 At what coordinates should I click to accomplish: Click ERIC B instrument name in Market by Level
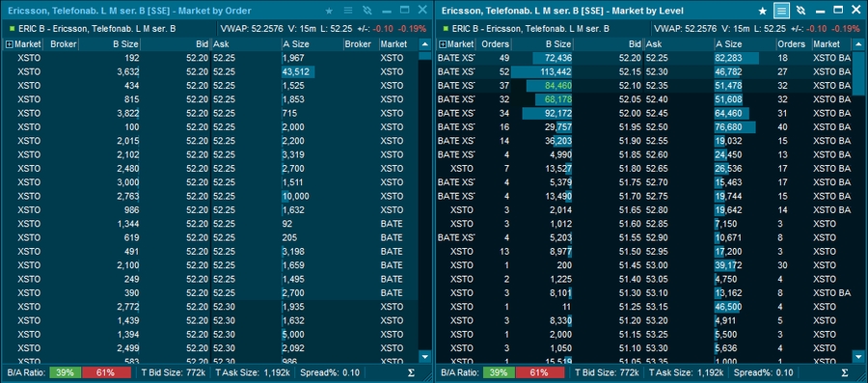click(529, 28)
